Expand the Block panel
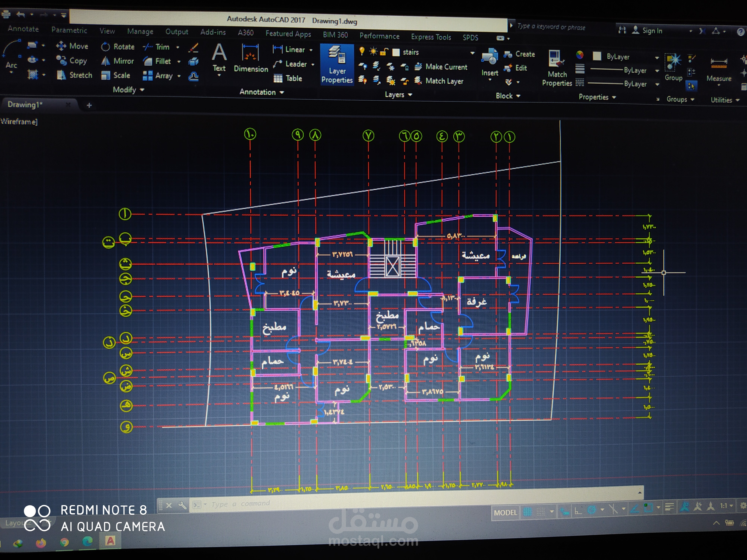 tap(508, 96)
